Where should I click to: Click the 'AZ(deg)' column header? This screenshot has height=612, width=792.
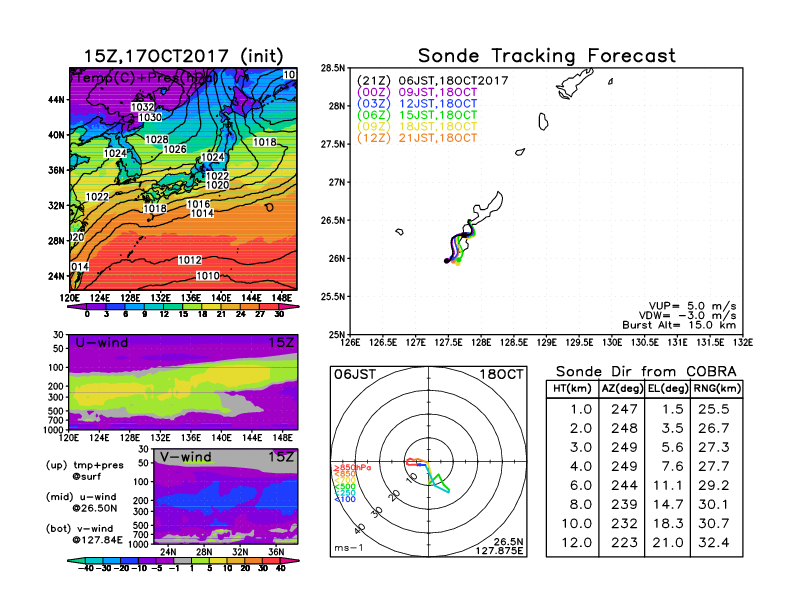tap(622, 389)
